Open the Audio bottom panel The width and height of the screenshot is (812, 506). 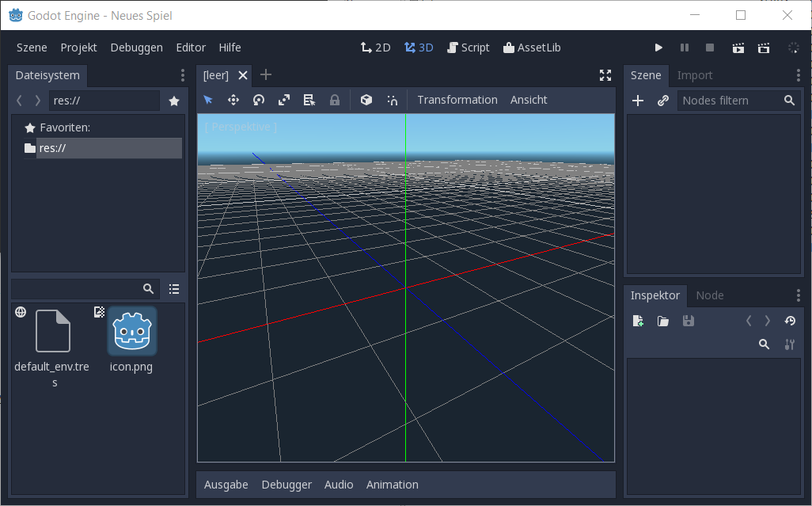(339, 485)
